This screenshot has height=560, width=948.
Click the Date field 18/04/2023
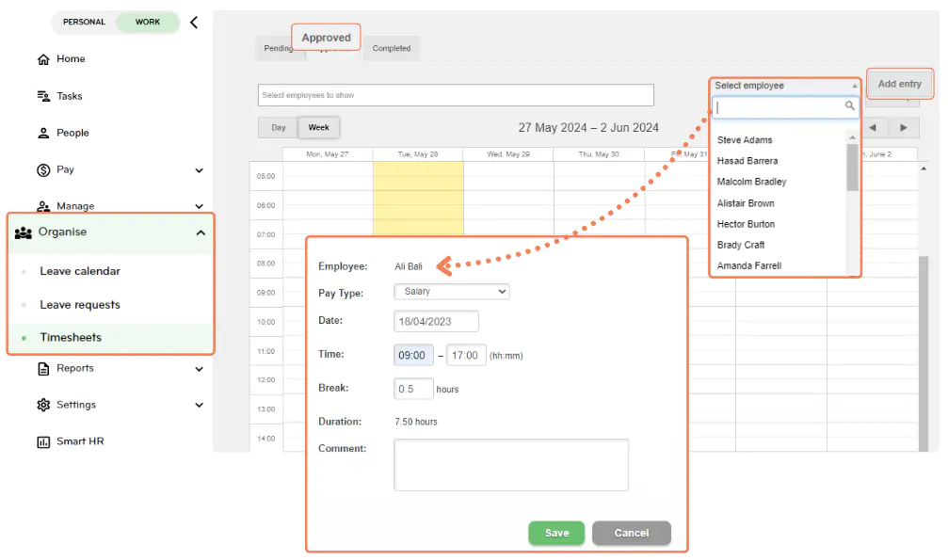(436, 321)
